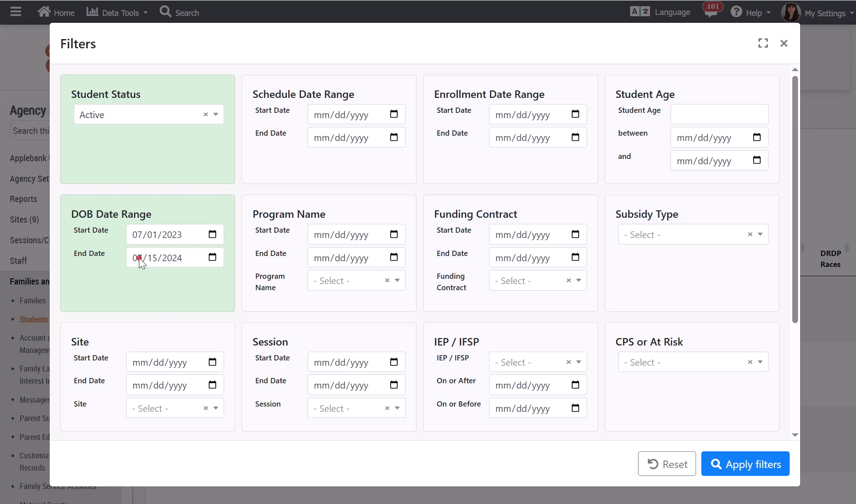Expand the Filters dialog to fullscreen
This screenshot has width=856, height=504.
(763, 43)
